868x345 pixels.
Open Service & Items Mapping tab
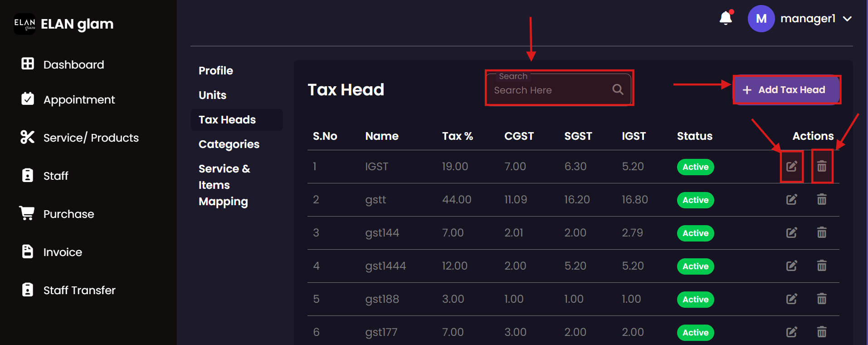224,185
